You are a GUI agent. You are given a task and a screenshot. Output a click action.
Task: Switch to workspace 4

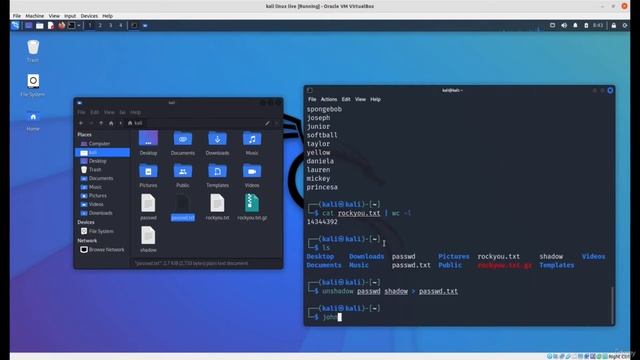point(120,25)
